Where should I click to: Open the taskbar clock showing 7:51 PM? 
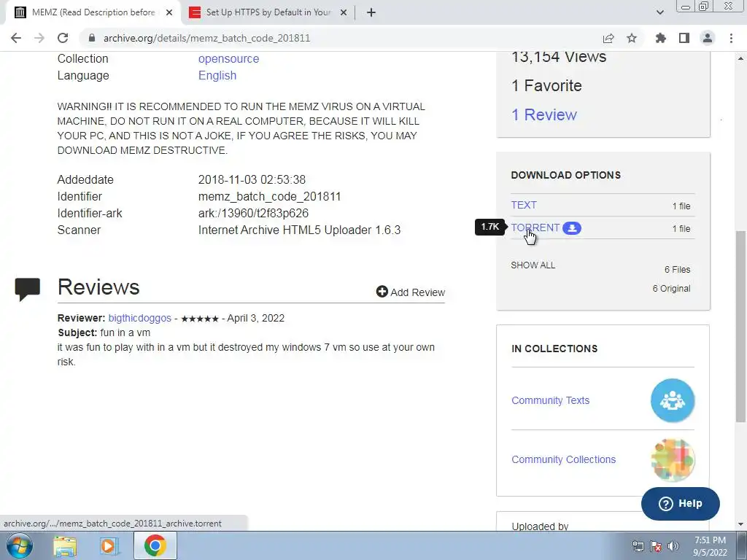tap(710, 546)
